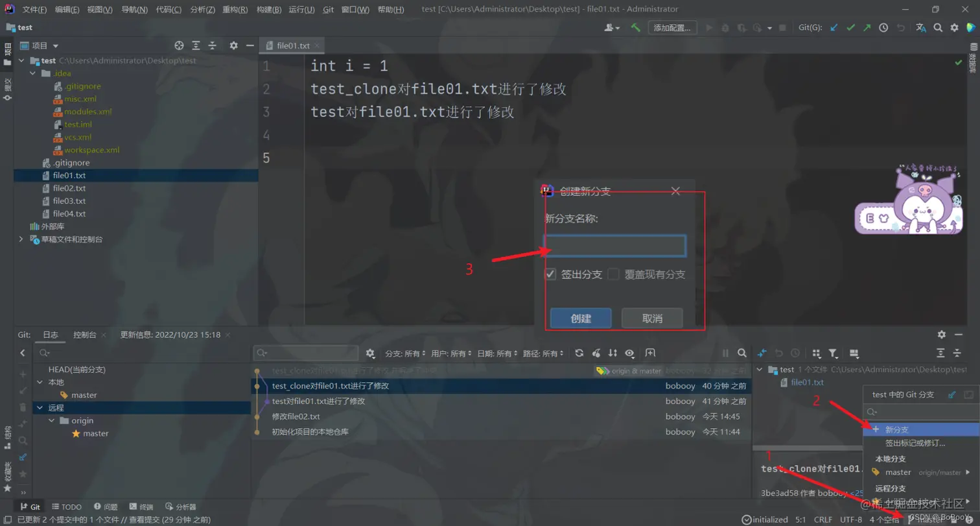Create new changelist with the [+] icon

pos(23,374)
